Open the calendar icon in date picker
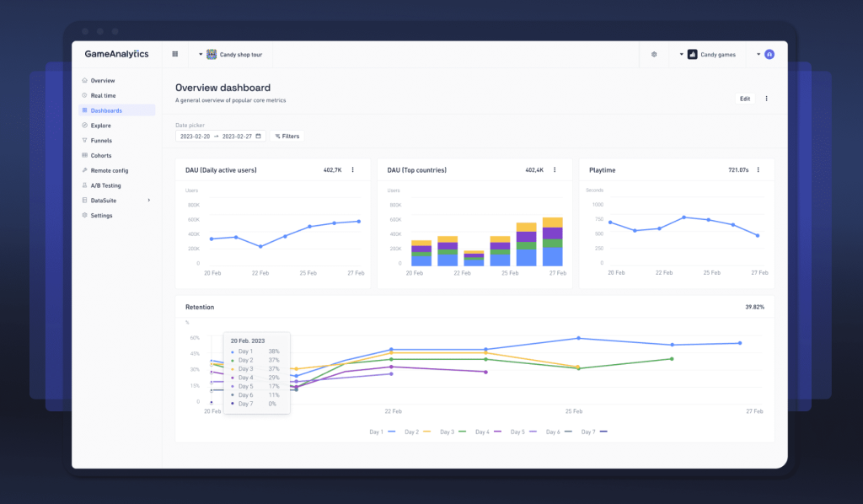This screenshot has width=863, height=504. 258,136
